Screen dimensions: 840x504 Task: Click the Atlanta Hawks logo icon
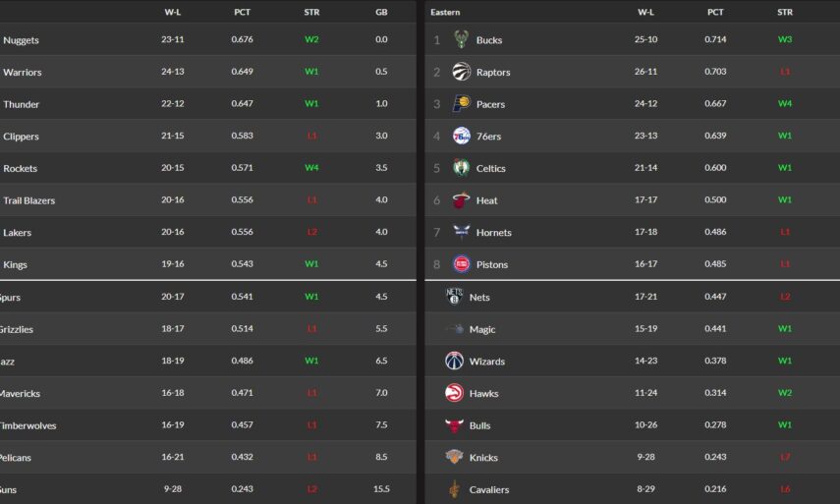pos(454,393)
